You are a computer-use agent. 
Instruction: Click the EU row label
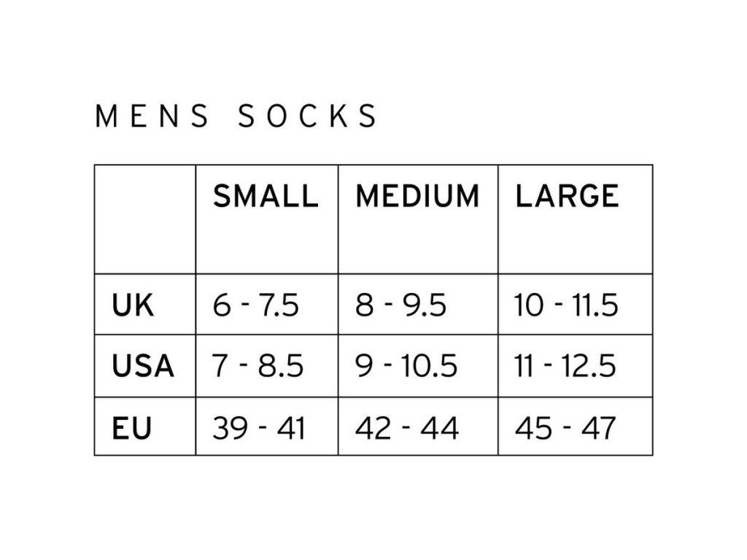132,428
